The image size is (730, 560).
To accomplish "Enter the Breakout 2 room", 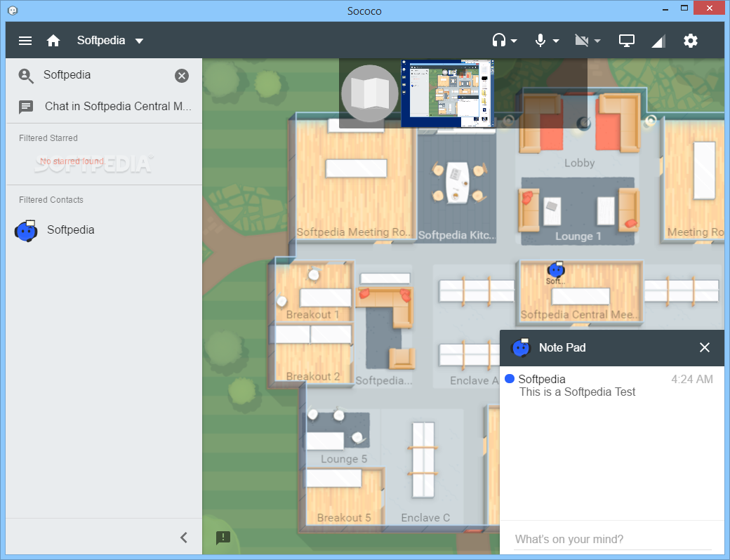I will [x=313, y=354].
